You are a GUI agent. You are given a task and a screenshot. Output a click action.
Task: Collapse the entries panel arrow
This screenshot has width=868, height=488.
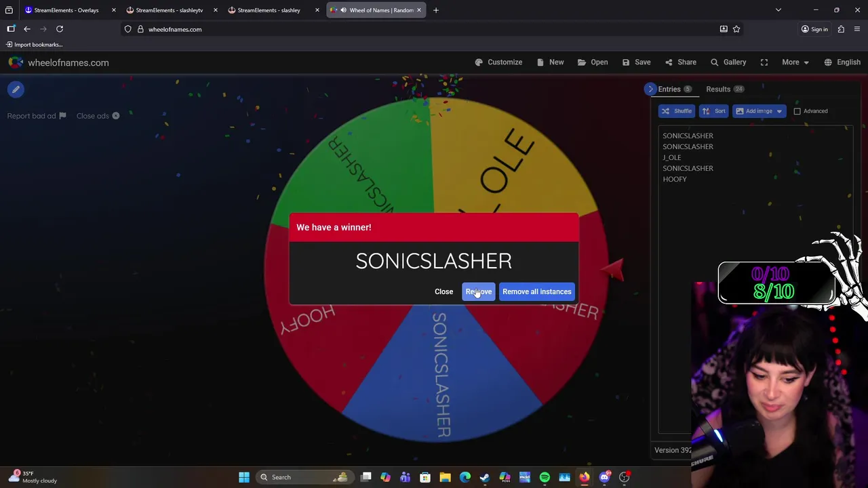(650, 89)
